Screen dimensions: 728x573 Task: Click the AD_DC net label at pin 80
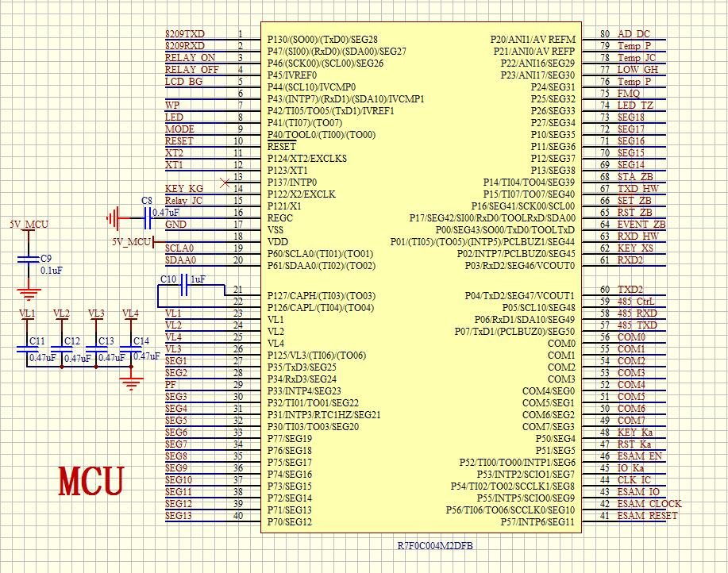point(634,34)
